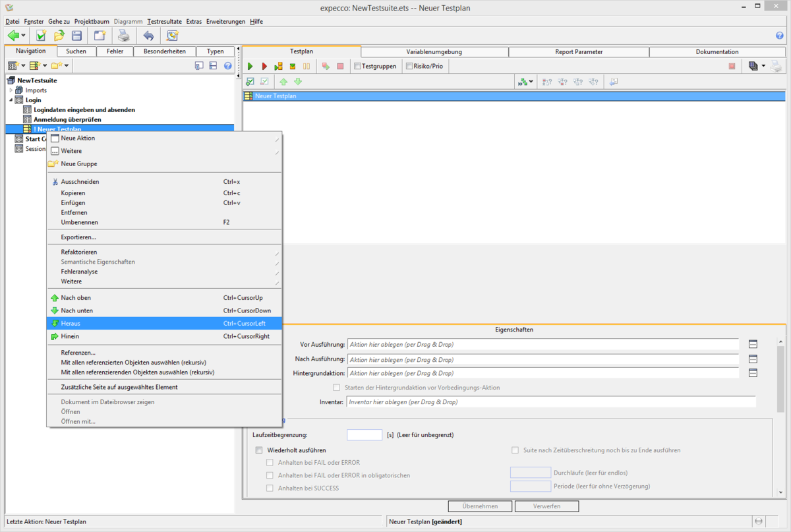791x532 pixels.
Task: Open the printer icon on the Testplan toolbar
Action: click(x=776, y=66)
